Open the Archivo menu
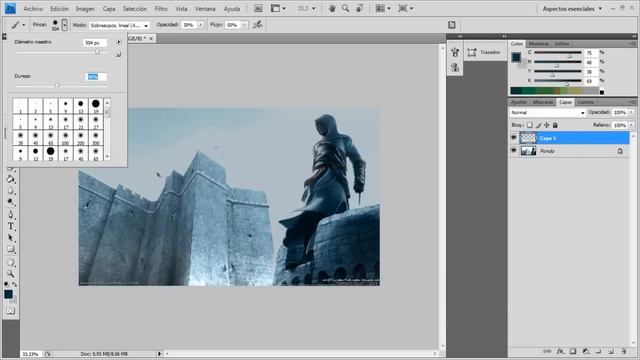The height and width of the screenshot is (360, 640). 33,9
